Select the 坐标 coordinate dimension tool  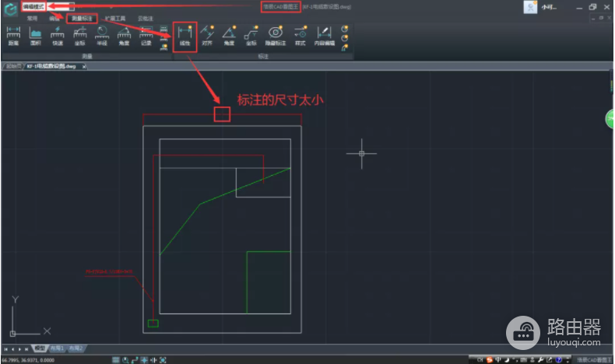coord(251,36)
